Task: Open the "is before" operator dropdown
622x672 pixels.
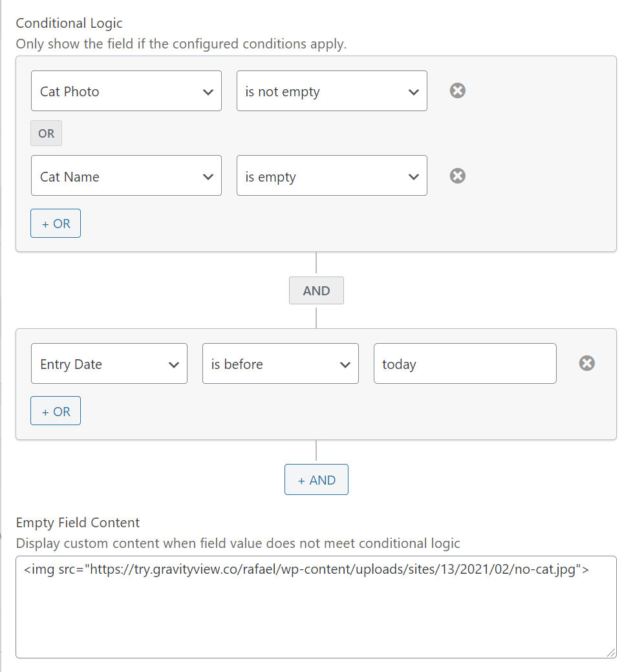Action: 280,364
